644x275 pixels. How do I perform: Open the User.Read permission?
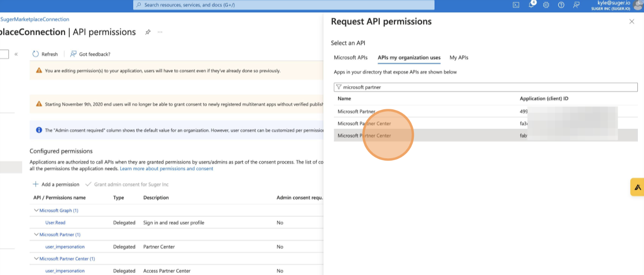[56, 223]
